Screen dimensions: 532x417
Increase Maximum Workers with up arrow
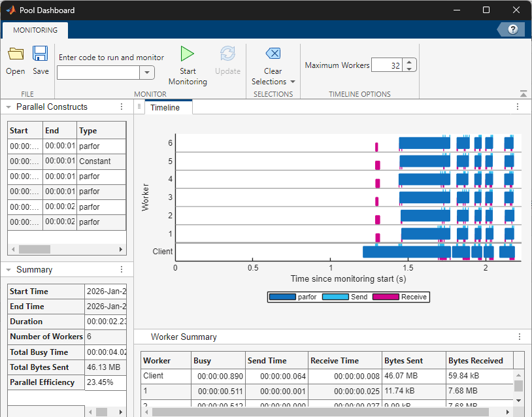409,62
